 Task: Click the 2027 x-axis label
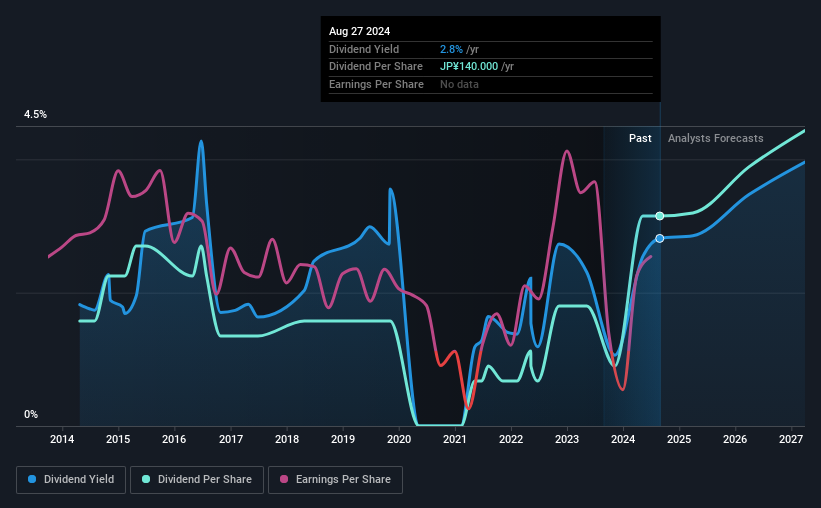pos(791,439)
